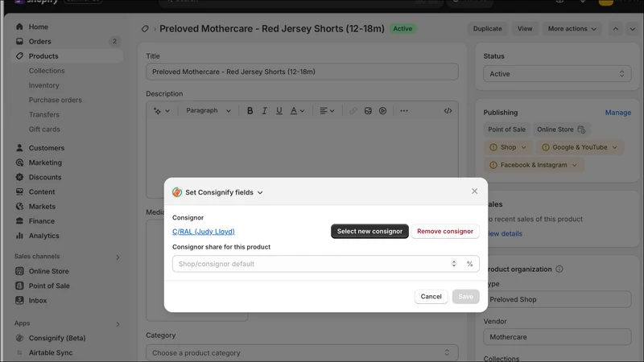This screenshot has height=362, width=644.
Task: Click the product tag breadcrumb icon
Action: point(145,29)
